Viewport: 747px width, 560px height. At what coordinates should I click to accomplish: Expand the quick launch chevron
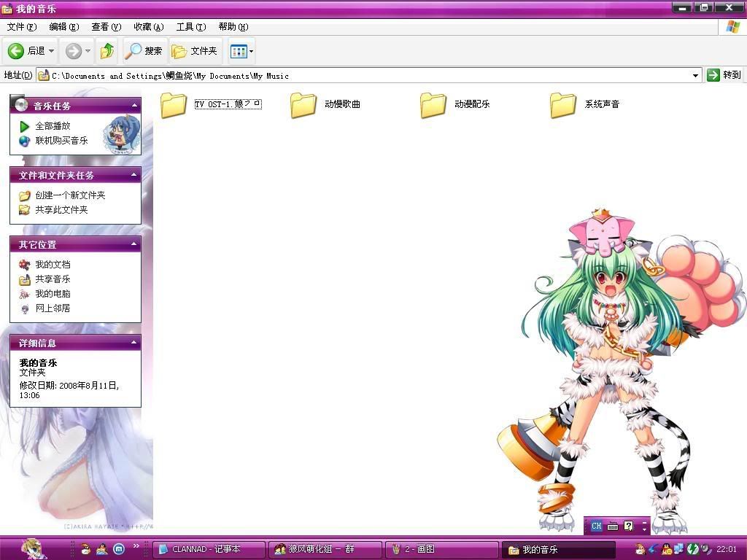point(136,545)
